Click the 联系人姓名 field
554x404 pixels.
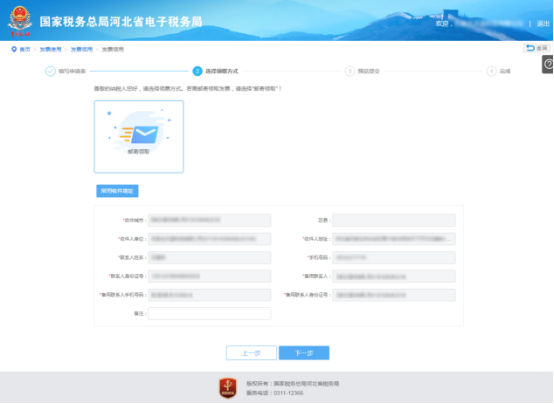(x=210, y=258)
